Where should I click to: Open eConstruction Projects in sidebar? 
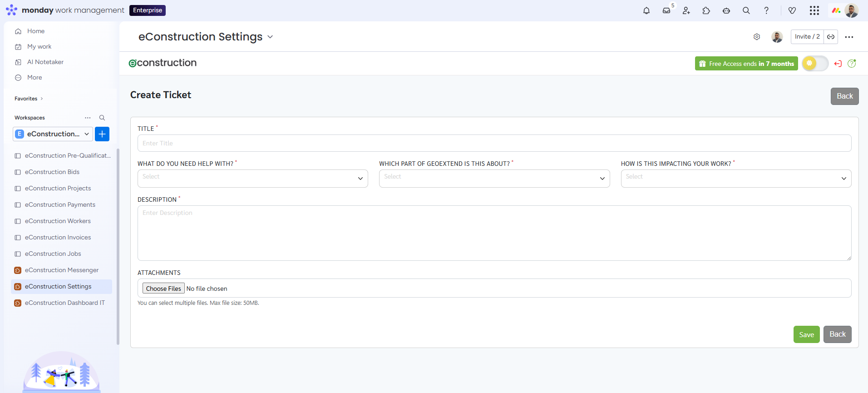58,188
